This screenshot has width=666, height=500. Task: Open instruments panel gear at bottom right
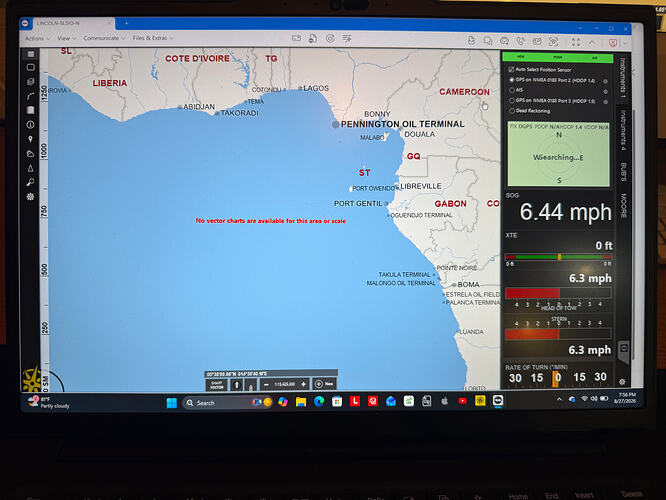(622, 382)
